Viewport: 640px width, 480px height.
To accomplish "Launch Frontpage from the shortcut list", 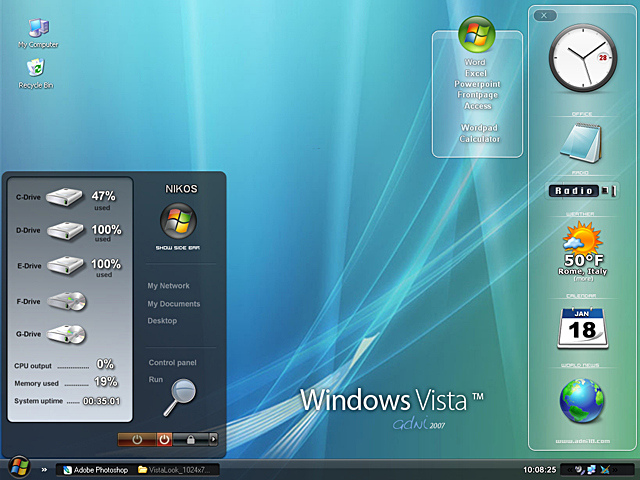I will [478, 95].
